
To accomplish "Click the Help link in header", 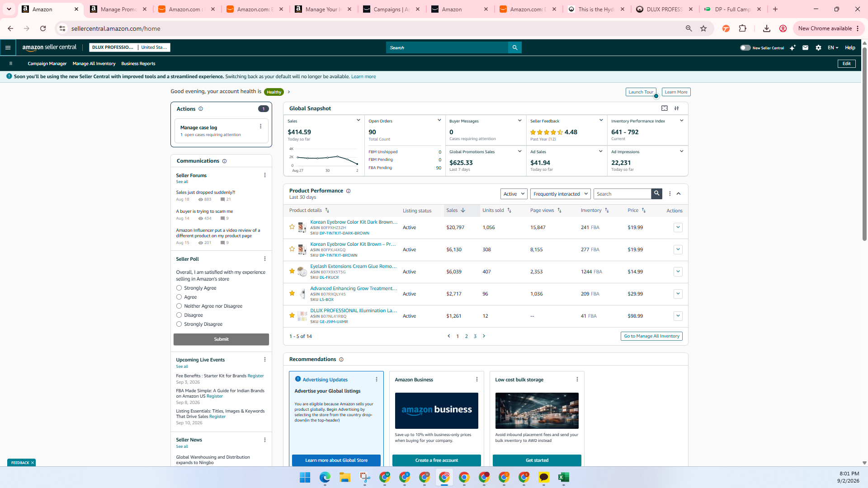I will tap(850, 47).
